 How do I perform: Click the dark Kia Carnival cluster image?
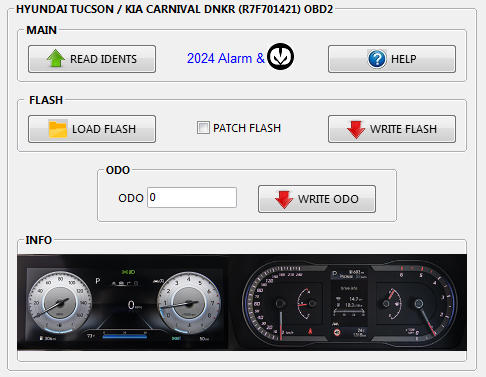tap(348, 302)
